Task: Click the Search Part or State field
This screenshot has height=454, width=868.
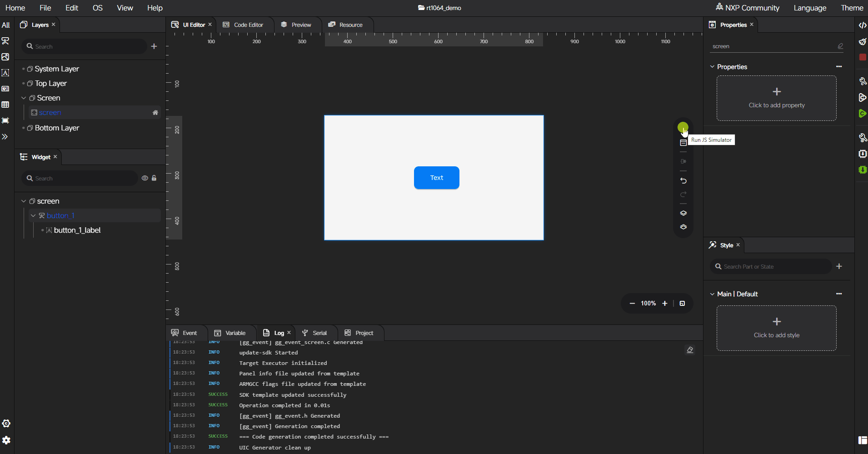Action: pyautogui.click(x=771, y=266)
